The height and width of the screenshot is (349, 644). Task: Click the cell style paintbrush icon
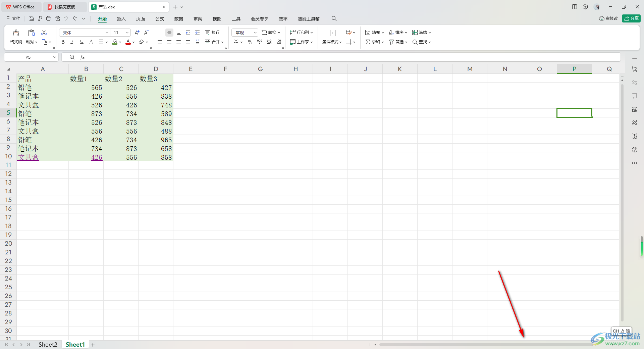pos(348,33)
